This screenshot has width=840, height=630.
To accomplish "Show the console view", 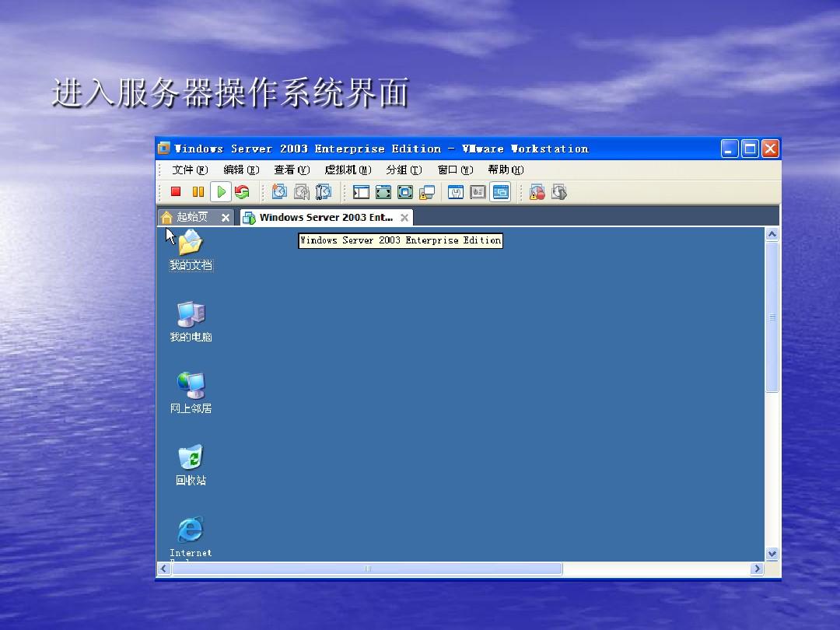I will pyautogui.click(x=500, y=192).
